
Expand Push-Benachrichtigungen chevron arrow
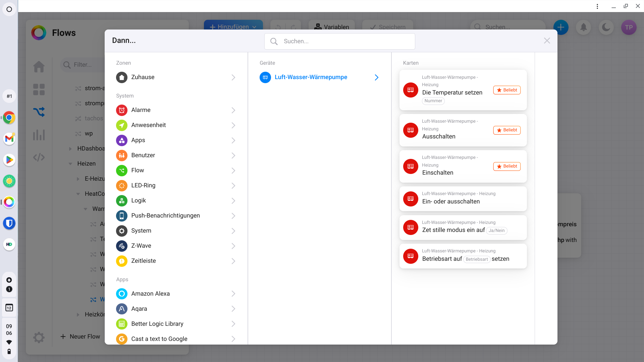[x=233, y=216]
